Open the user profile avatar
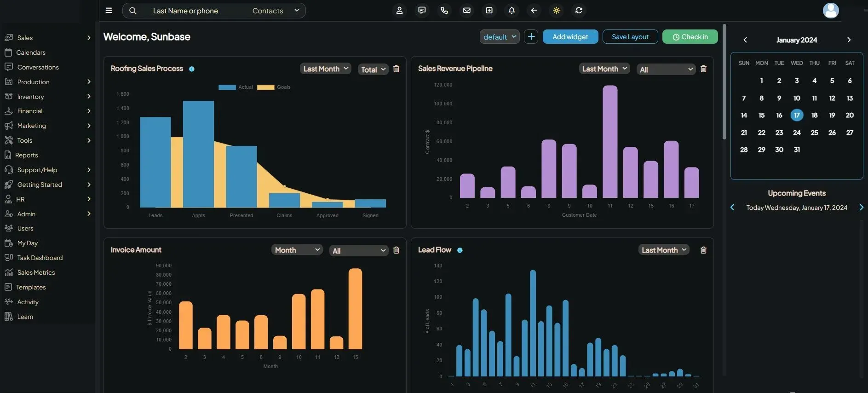The width and height of the screenshot is (868, 393). [x=831, y=10]
